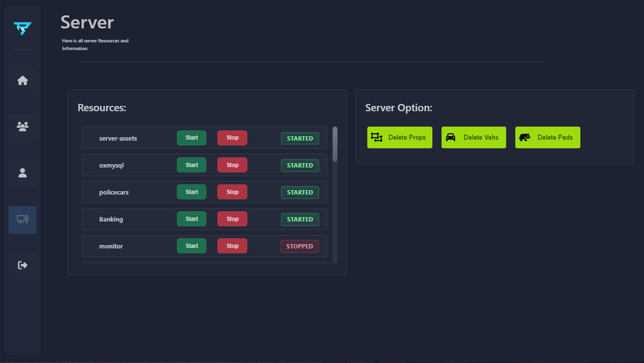Click the monitor resource name
This screenshot has width=644, height=363.
point(111,246)
